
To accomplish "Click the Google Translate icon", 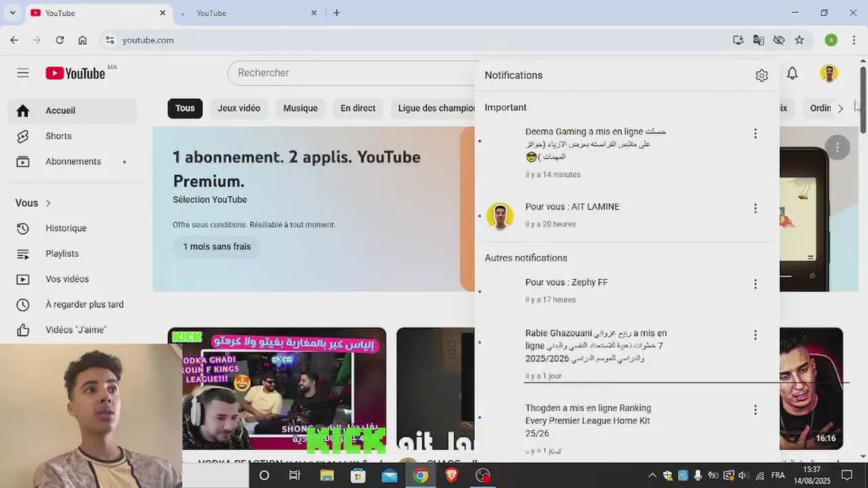I will click(759, 40).
